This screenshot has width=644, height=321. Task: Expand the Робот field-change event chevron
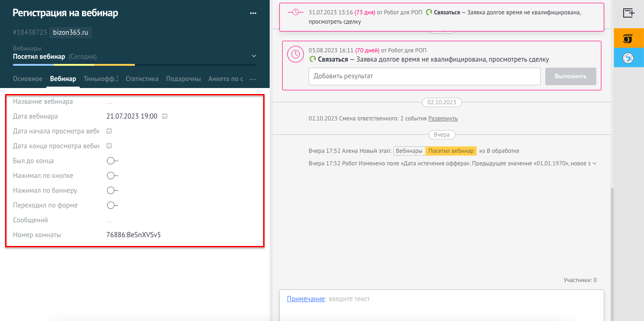[594, 164]
